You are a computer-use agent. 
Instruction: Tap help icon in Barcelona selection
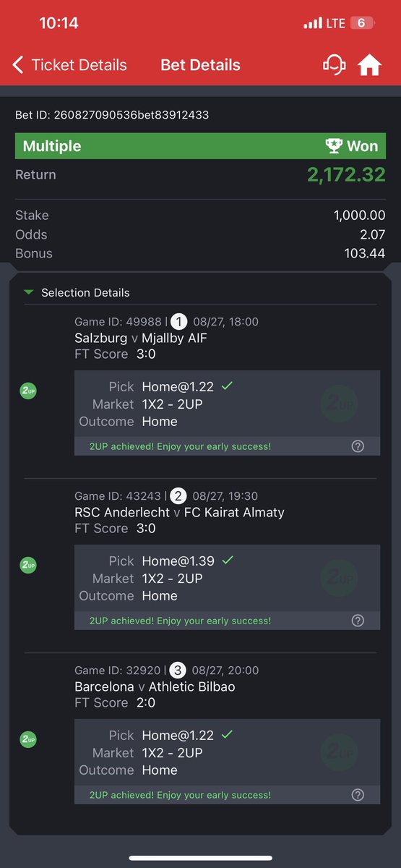pyautogui.click(x=358, y=795)
